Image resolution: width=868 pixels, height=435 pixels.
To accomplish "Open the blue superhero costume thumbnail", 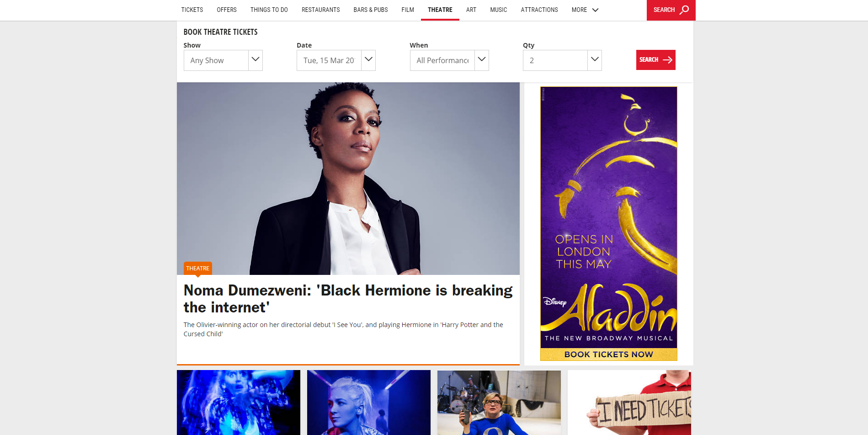I will coord(499,403).
